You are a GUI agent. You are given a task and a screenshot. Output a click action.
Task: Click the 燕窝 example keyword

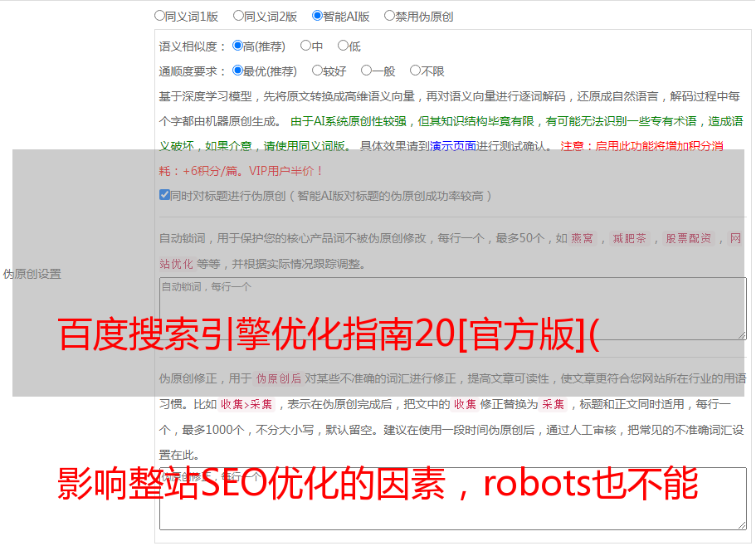(x=583, y=238)
